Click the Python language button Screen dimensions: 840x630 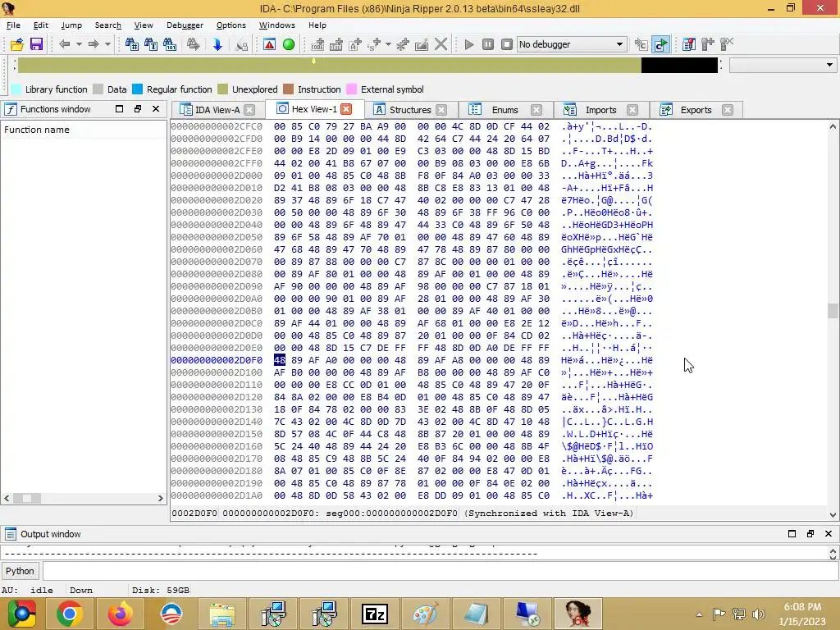20,571
